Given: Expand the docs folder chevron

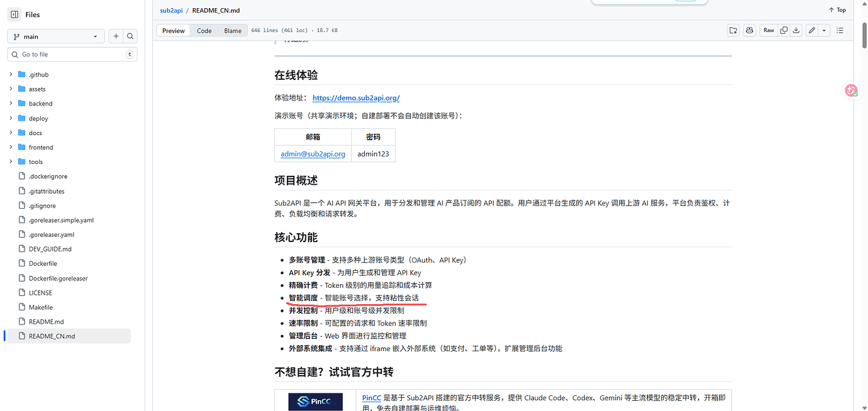Looking at the screenshot, I should coord(11,133).
